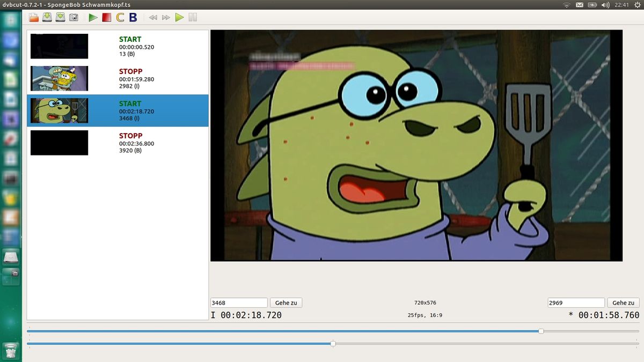This screenshot has height=362, width=644.
Task: Click the timestamp 00:02:36.800 in the list
Action: click(x=136, y=144)
